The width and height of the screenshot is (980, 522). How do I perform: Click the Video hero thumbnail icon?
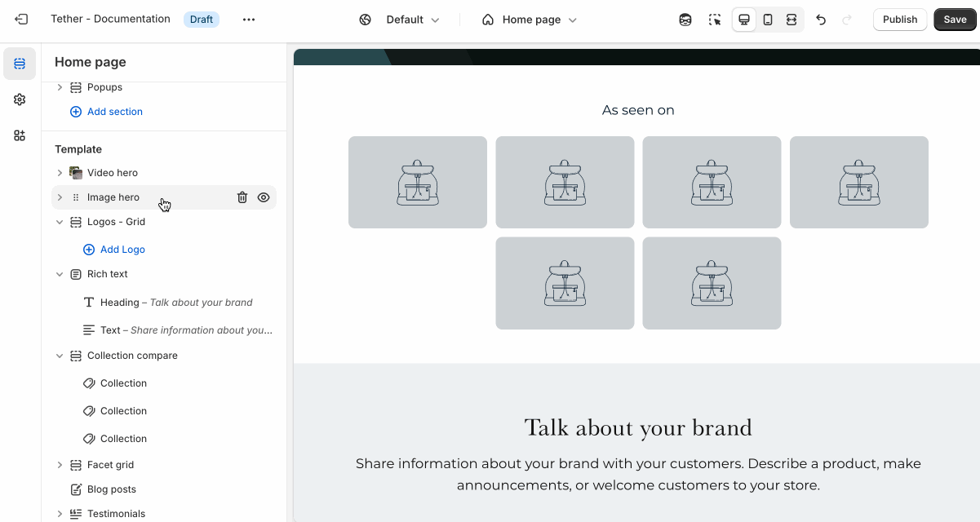76,173
